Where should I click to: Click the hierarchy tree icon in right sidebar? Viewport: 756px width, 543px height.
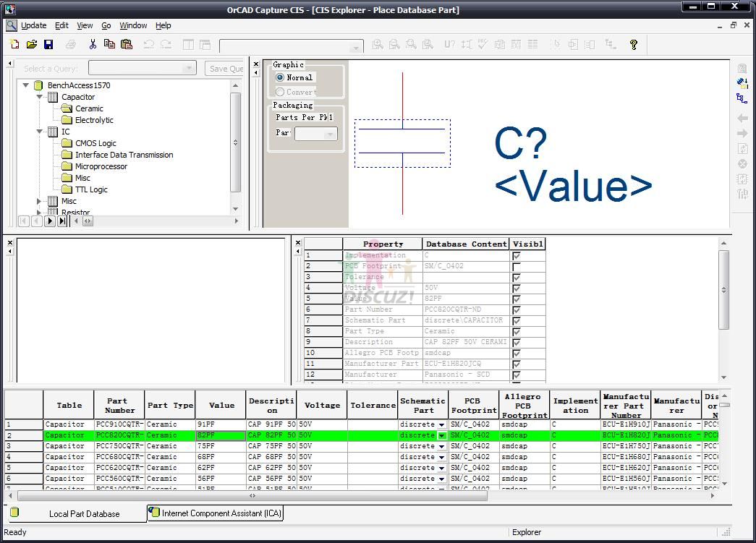(x=742, y=98)
